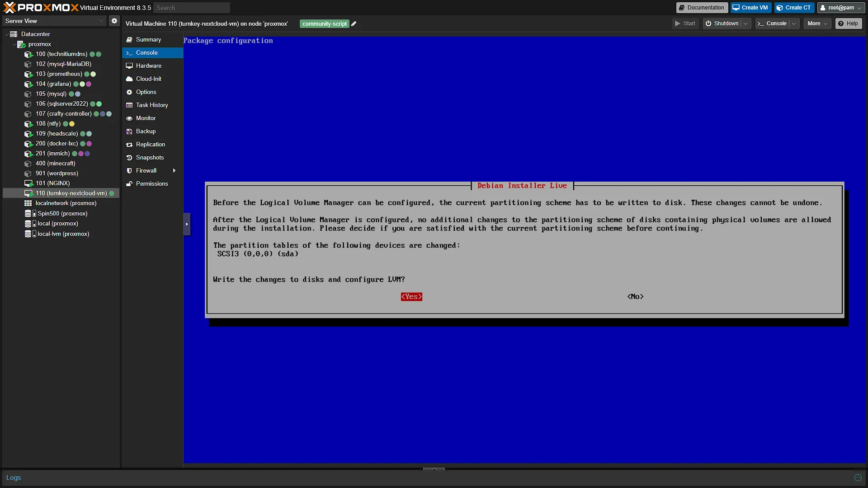Open the More dropdown menu
868x488 pixels.
point(817,23)
